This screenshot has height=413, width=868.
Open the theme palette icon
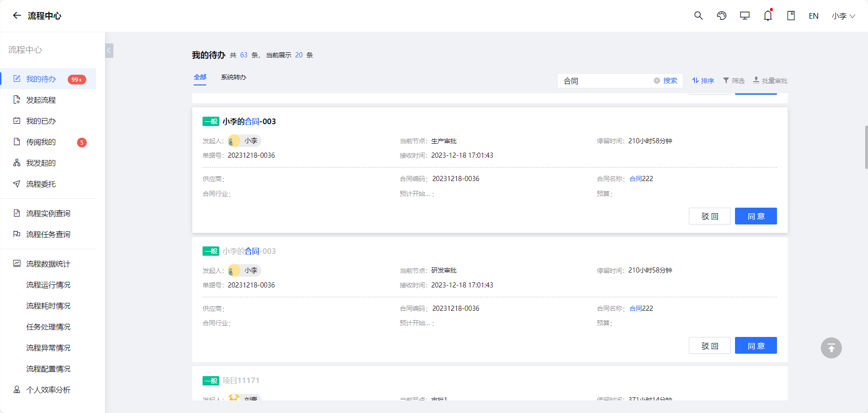(x=721, y=15)
